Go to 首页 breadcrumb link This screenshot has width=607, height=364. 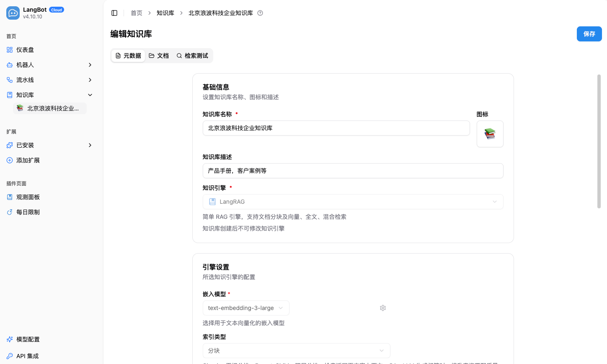click(x=137, y=13)
